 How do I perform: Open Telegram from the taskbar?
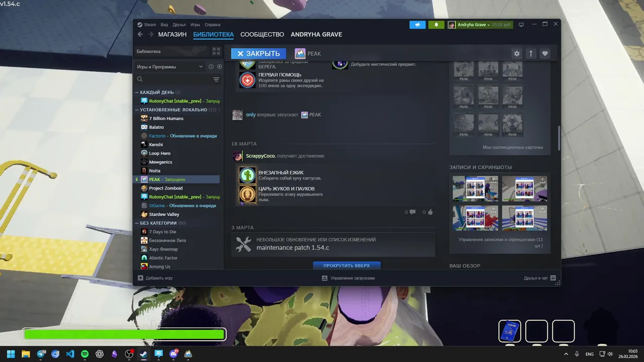pyautogui.click(x=41, y=354)
